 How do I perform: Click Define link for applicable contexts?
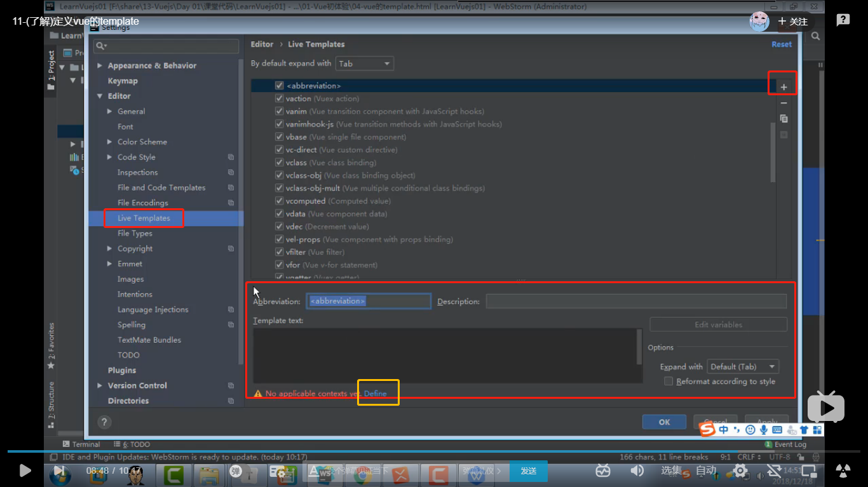pos(375,394)
